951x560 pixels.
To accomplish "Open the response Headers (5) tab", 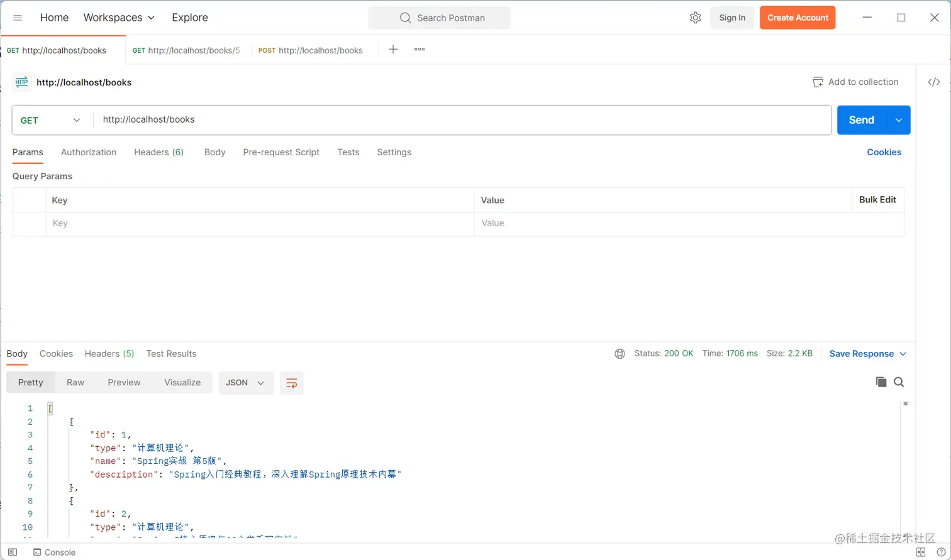I will [109, 354].
